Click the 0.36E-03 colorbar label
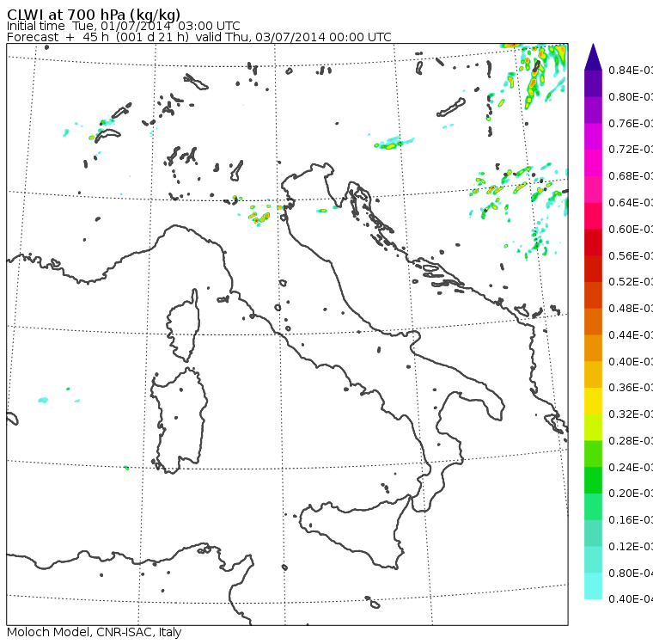Viewport: 653px width, 644px height. [631, 388]
